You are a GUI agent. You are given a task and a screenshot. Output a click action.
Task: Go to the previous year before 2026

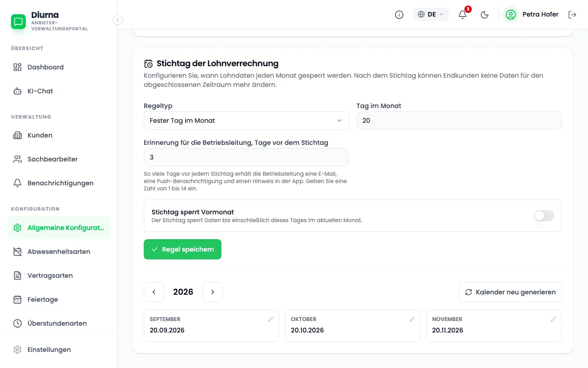click(x=154, y=292)
